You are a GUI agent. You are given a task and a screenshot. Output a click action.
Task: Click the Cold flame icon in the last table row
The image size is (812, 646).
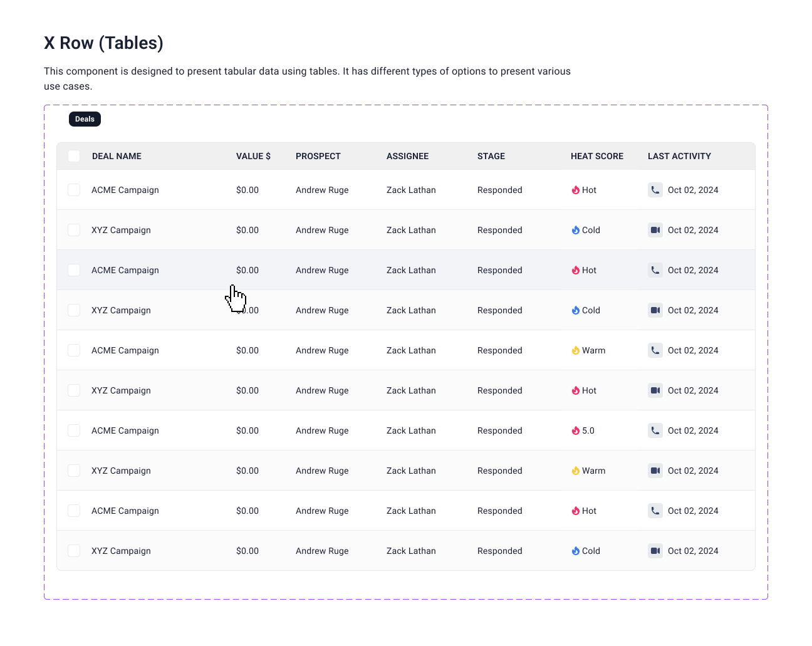click(x=576, y=551)
